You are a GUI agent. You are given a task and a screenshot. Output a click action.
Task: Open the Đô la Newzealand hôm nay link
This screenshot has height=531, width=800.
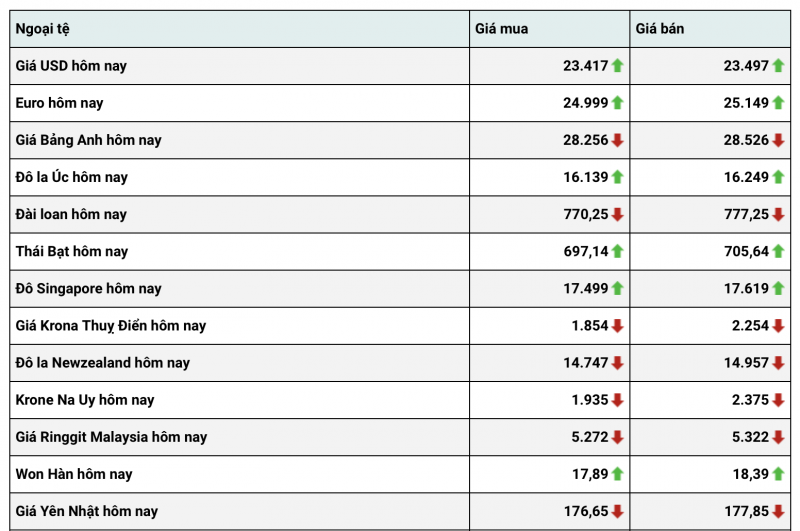tap(103, 362)
